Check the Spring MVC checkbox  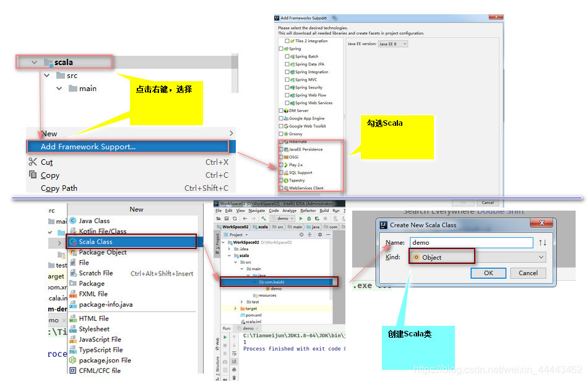(x=287, y=79)
